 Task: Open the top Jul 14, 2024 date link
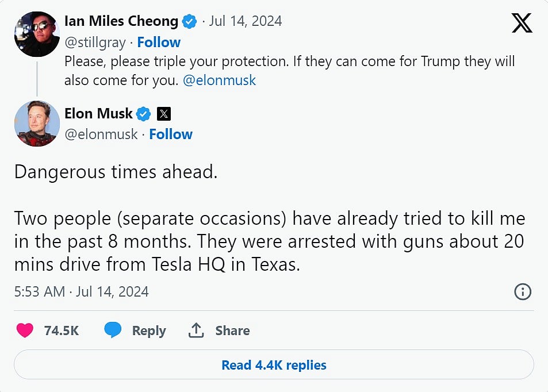pyautogui.click(x=246, y=22)
